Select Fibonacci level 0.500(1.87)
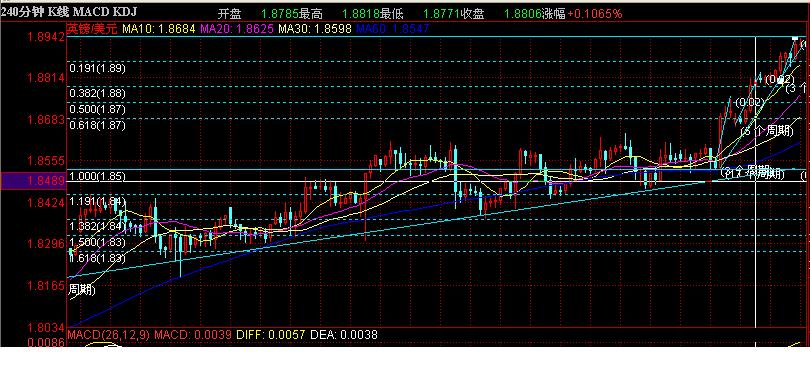Viewport: 810px width, 384px height. coord(97,110)
